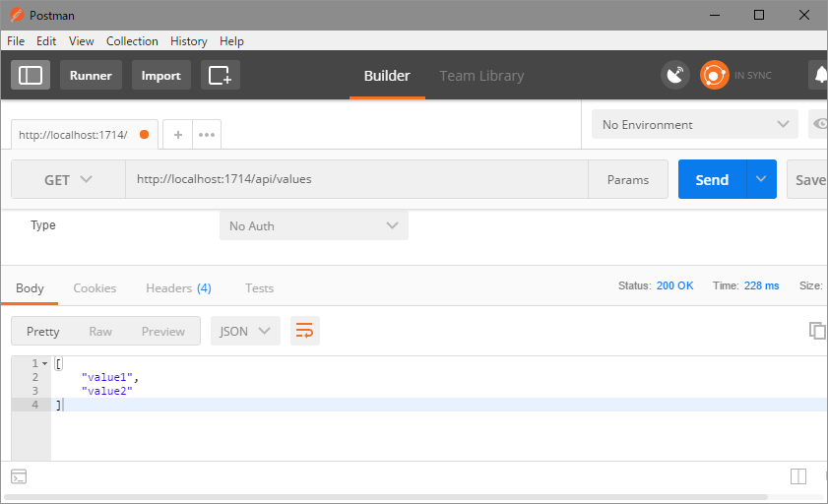Add a new request tab with plus icon
Screen dimensions: 828x504
178,135
